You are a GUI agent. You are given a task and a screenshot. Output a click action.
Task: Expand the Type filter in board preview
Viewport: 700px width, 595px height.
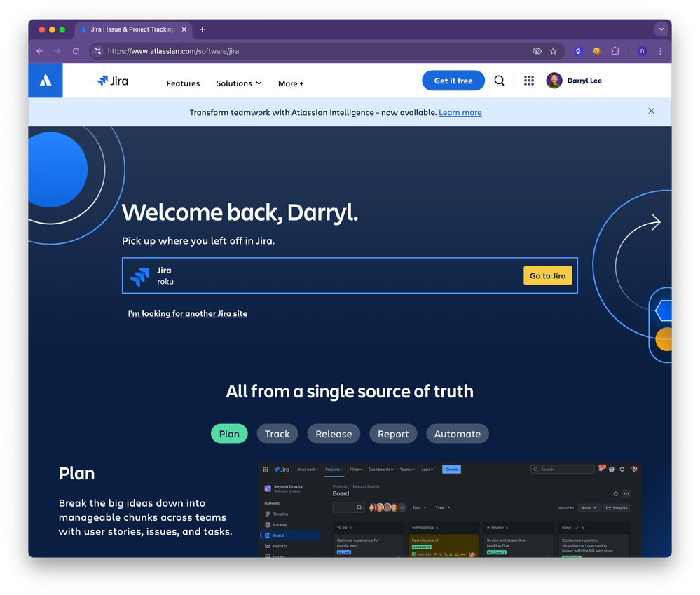click(x=442, y=507)
